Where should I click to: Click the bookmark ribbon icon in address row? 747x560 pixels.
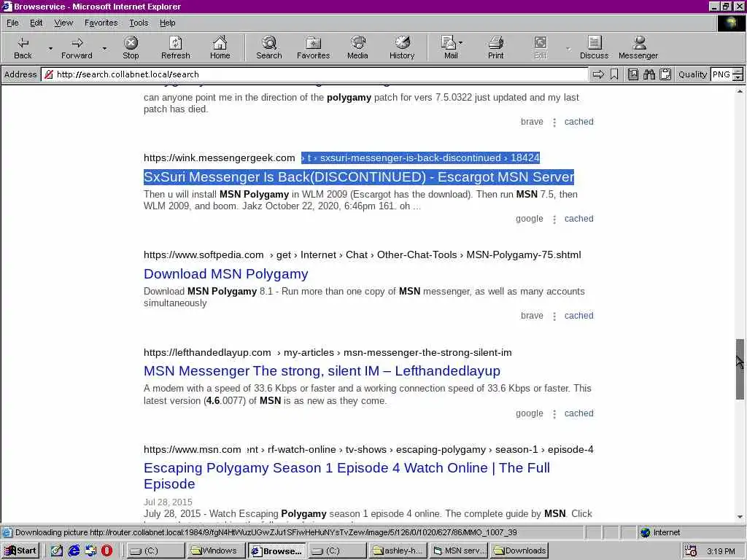point(614,74)
